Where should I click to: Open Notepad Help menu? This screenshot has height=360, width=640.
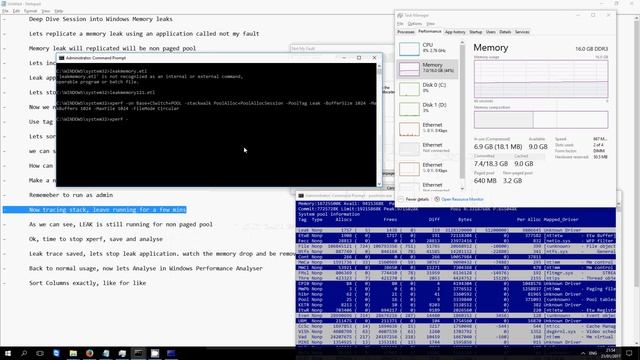click(x=59, y=11)
